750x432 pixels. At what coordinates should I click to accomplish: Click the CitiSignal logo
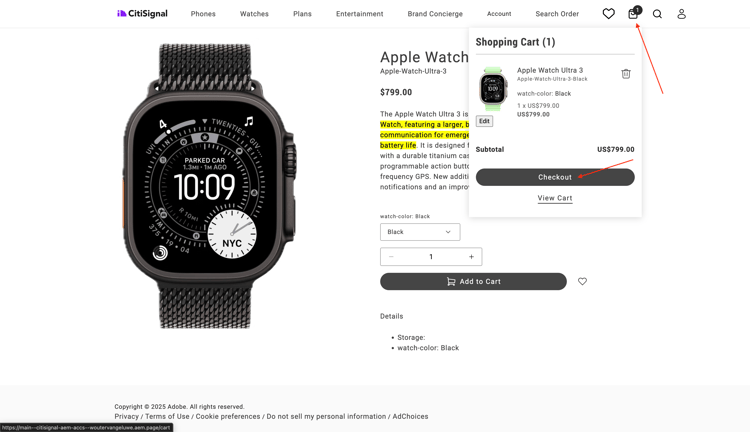[x=142, y=13]
